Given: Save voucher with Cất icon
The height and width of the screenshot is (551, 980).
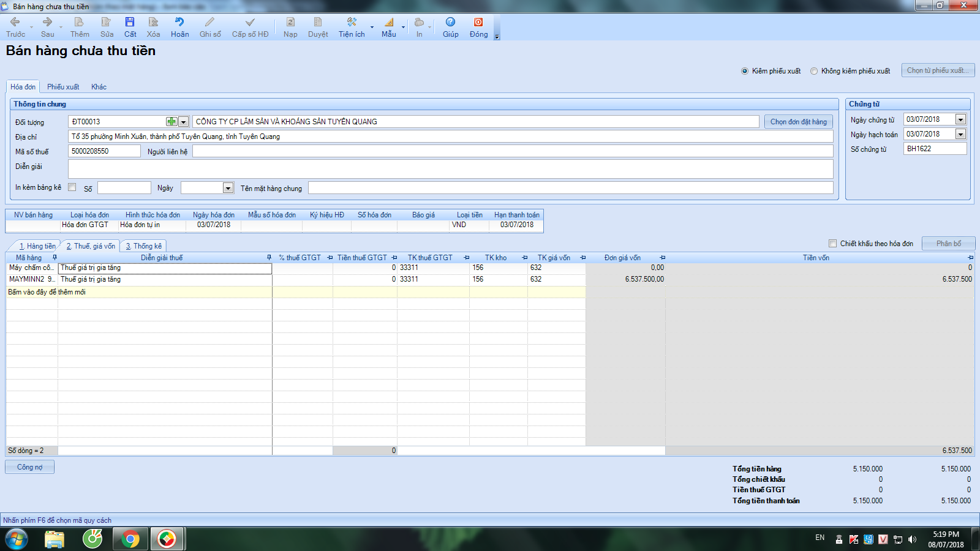Looking at the screenshot, I should (130, 28).
